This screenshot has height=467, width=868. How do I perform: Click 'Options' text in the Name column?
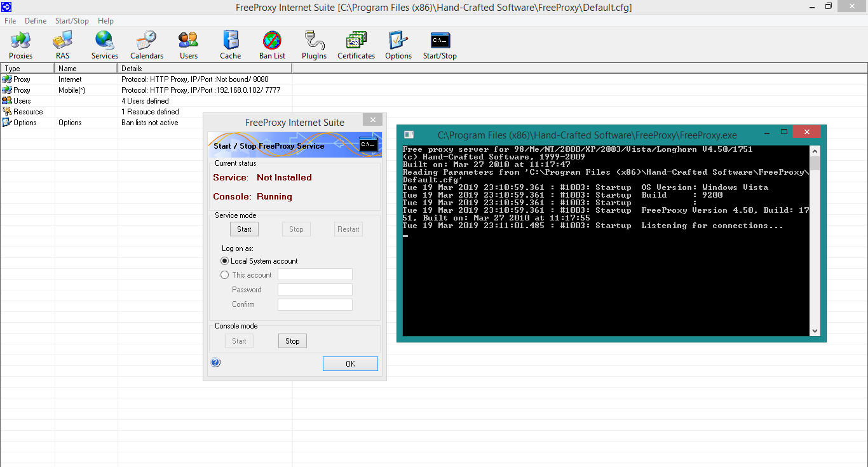(70, 123)
